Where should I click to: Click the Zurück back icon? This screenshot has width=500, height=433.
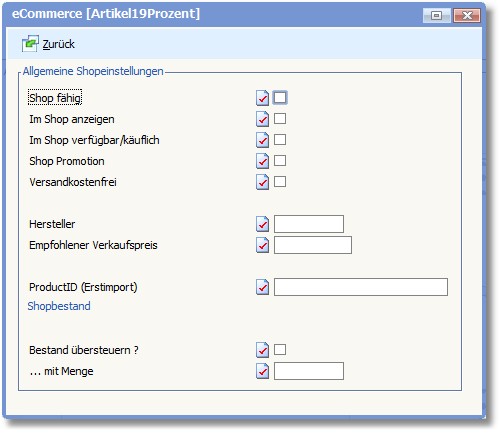point(30,44)
